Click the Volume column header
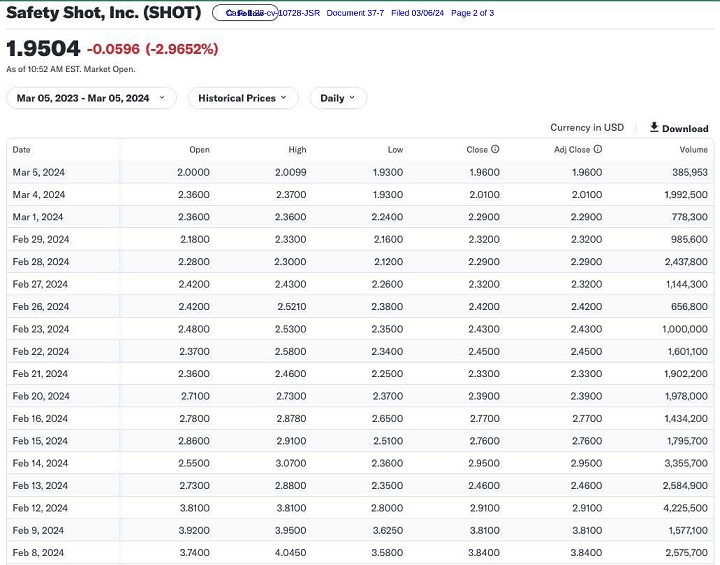 [x=693, y=150]
